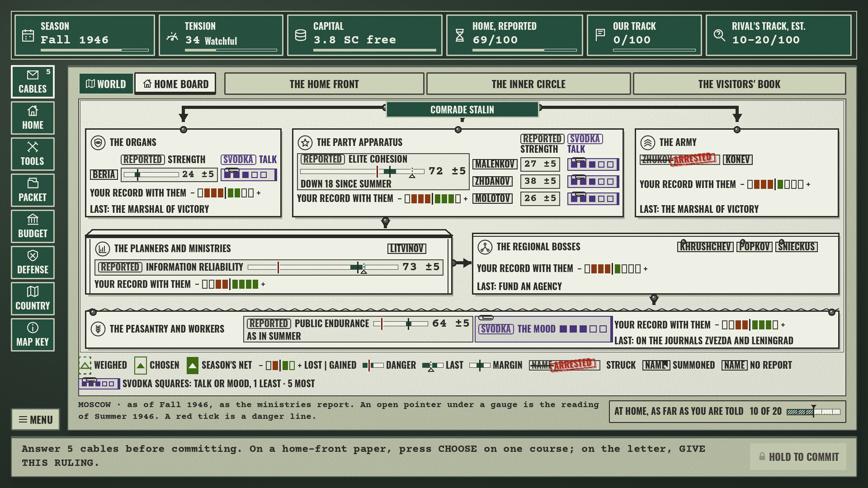Show the Map Key info
Viewport: 868px width, 488px height.
(x=33, y=335)
